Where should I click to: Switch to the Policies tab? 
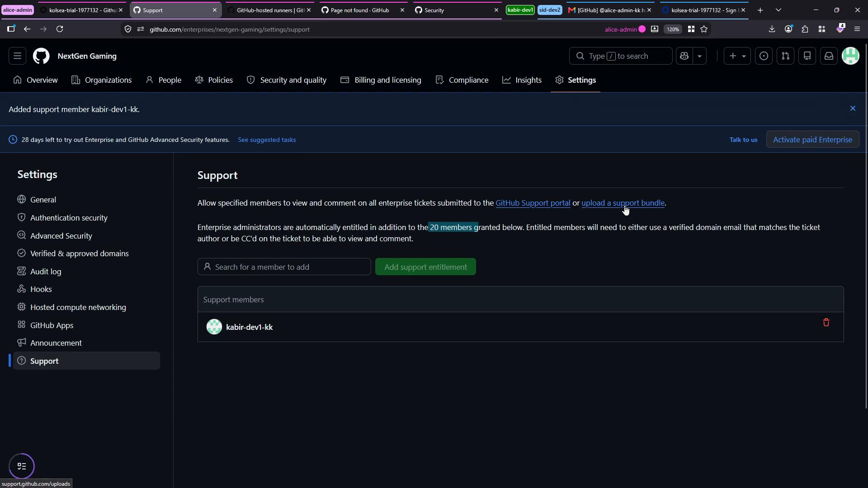pos(214,80)
